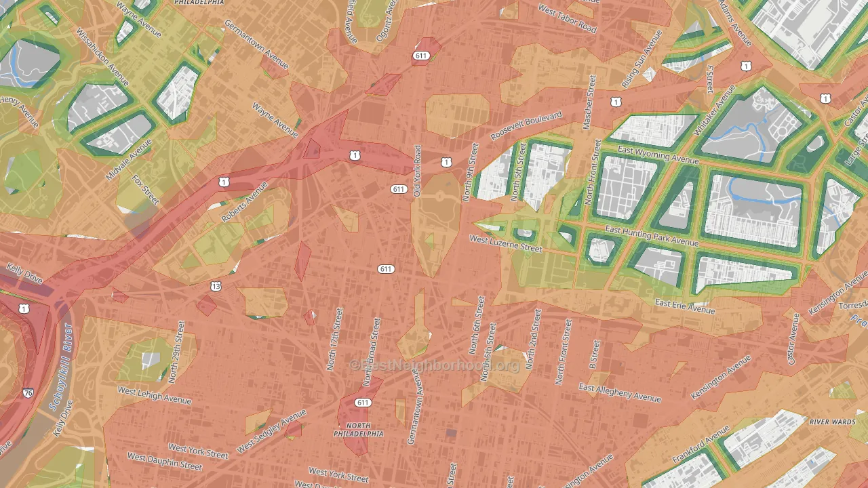The image size is (868, 488).
Task: Click the RIVER WARDS neighborhood label
Action: click(833, 422)
